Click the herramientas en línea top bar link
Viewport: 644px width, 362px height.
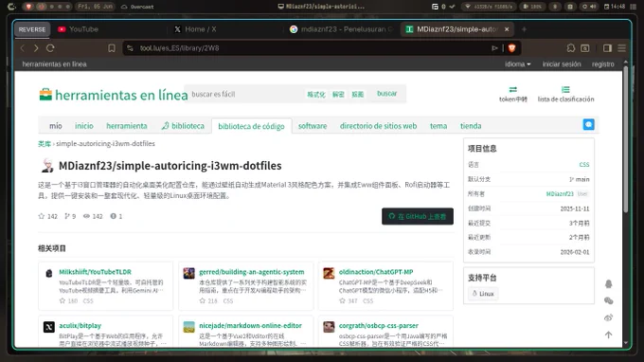[54, 64]
